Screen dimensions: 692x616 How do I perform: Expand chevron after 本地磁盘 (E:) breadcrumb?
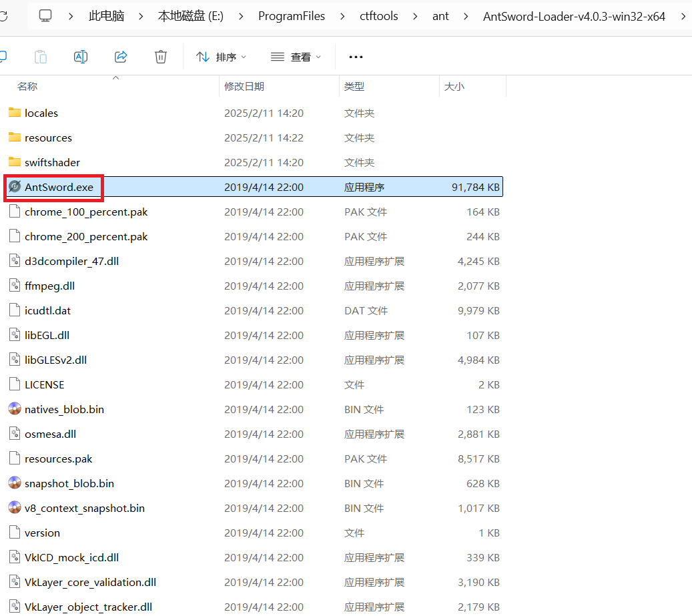click(241, 16)
